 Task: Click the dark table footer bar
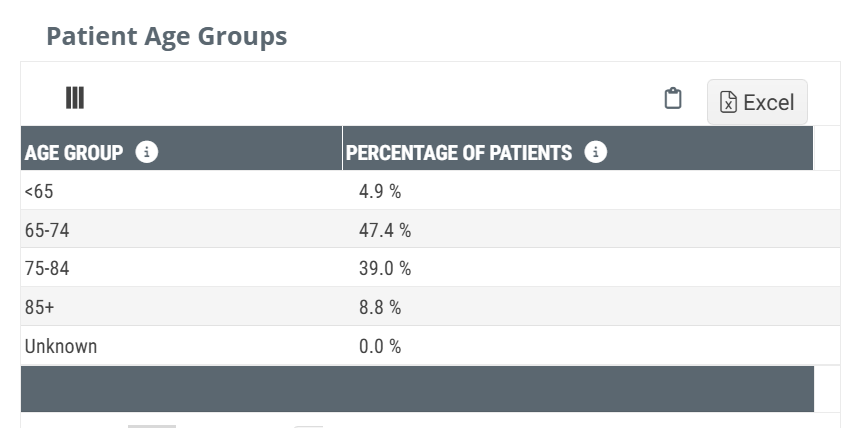tap(417, 388)
